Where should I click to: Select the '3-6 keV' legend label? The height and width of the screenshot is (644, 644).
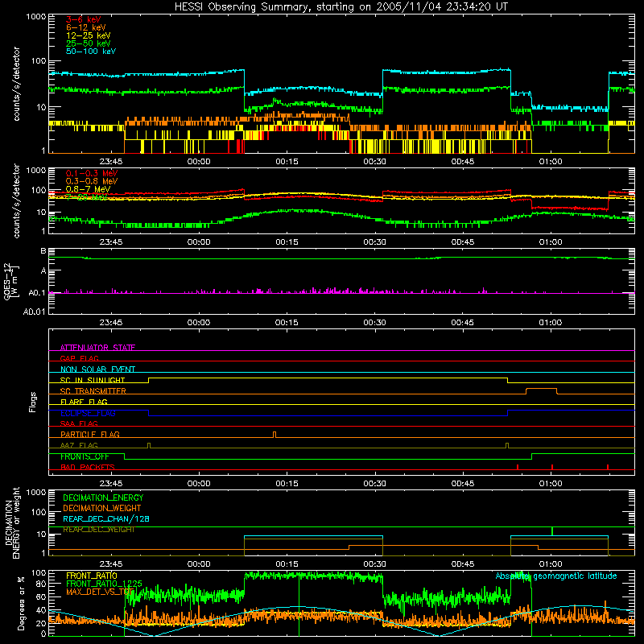point(83,19)
